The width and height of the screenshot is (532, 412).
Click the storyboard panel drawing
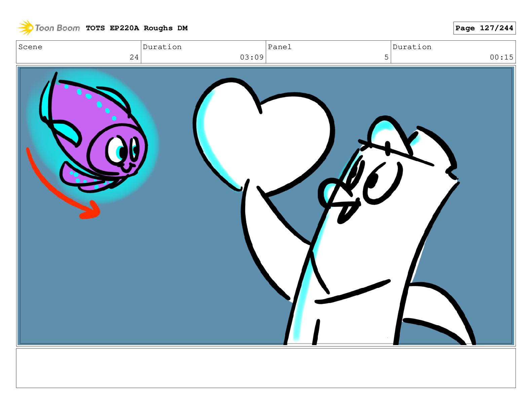coord(266,206)
